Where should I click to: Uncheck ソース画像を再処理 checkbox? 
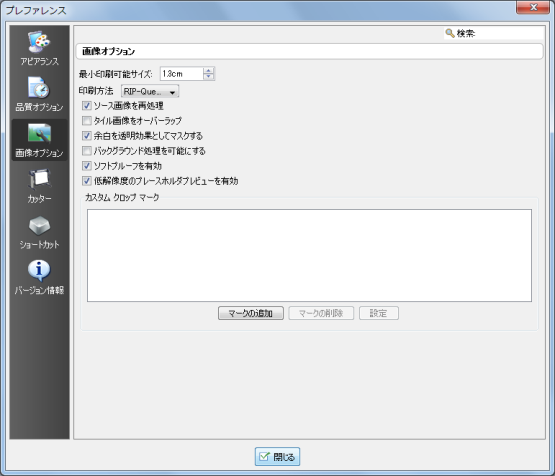coord(87,105)
